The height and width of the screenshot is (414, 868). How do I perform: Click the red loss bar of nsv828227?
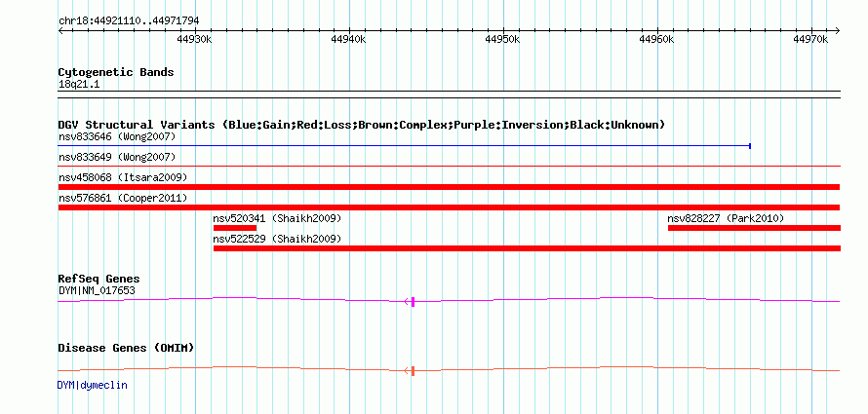tap(754, 228)
